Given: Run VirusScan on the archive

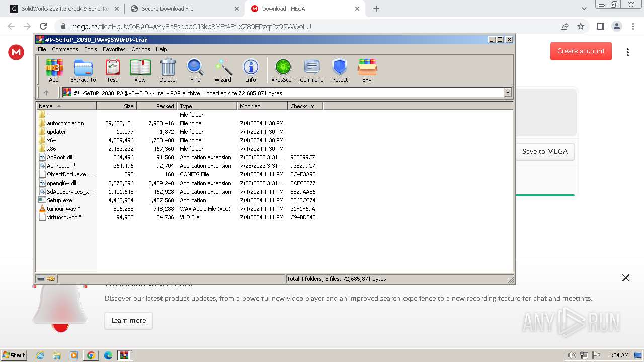Looking at the screenshot, I should pos(283,70).
